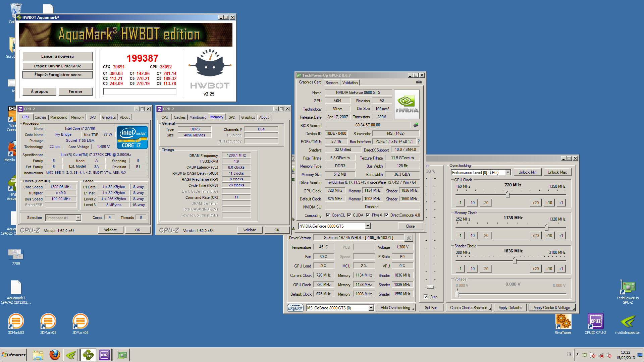Toggle the Auto fan checkbox
This screenshot has width=644, height=362.
(426, 297)
